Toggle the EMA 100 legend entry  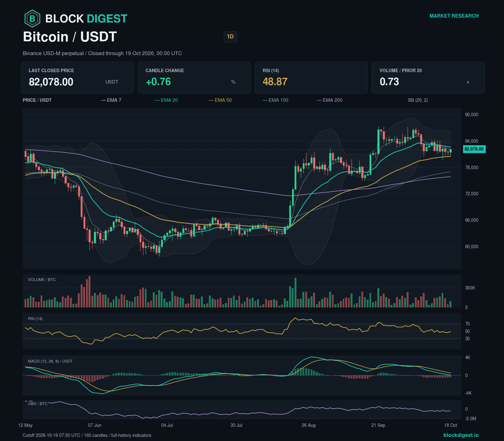pos(276,100)
